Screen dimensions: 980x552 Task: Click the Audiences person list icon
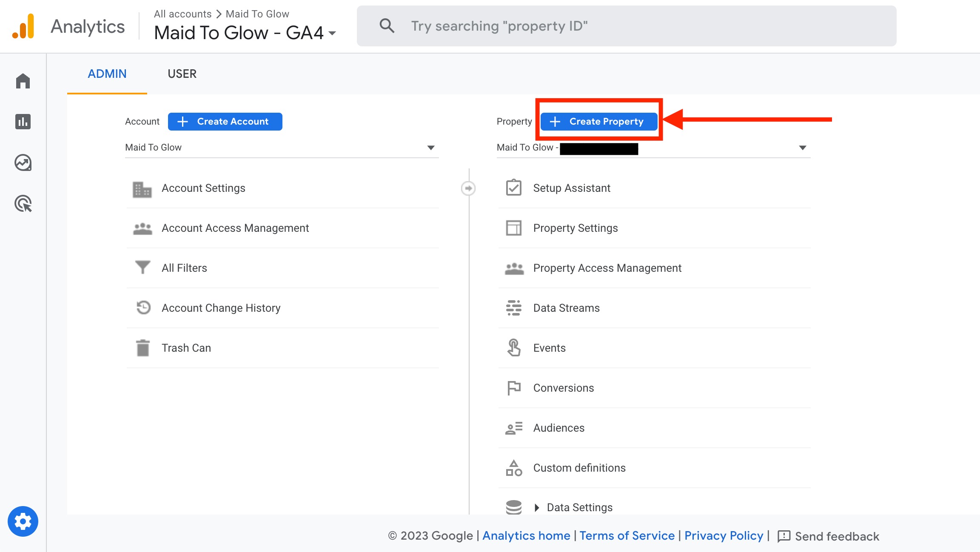pyautogui.click(x=514, y=428)
